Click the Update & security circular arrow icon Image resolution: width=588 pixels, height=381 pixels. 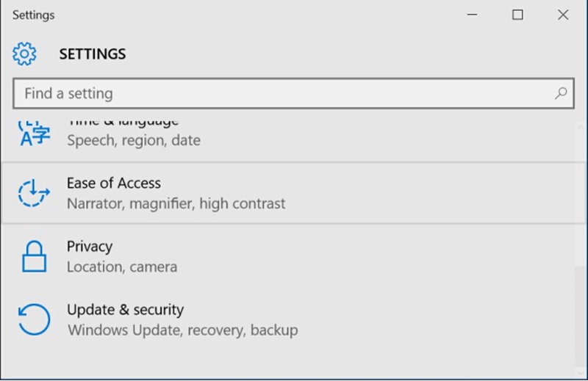[x=34, y=319]
